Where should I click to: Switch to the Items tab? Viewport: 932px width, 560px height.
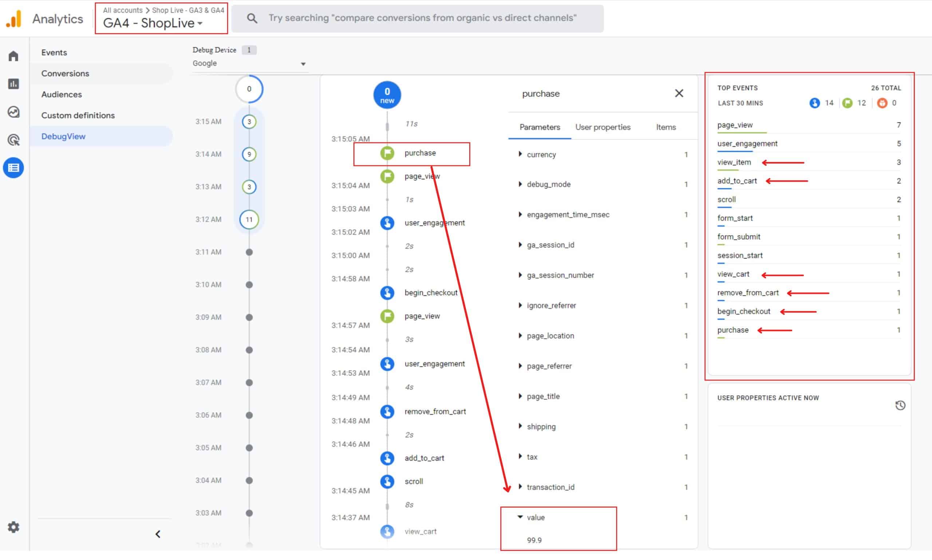click(x=666, y=127)
